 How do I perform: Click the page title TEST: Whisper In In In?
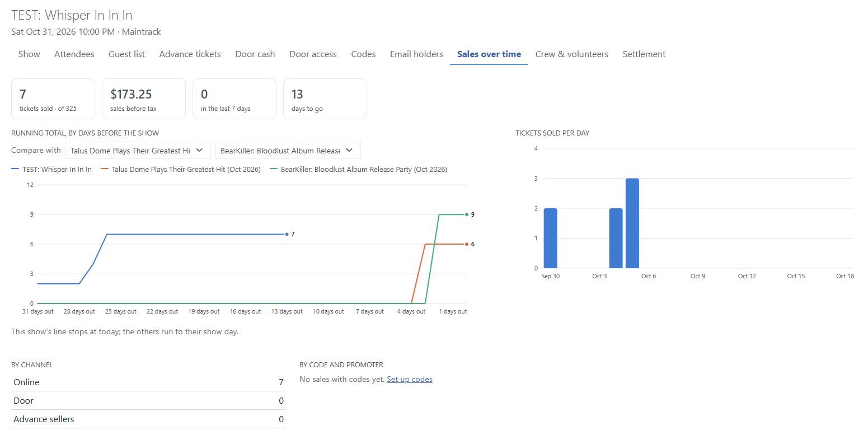(x=72, y=15)
